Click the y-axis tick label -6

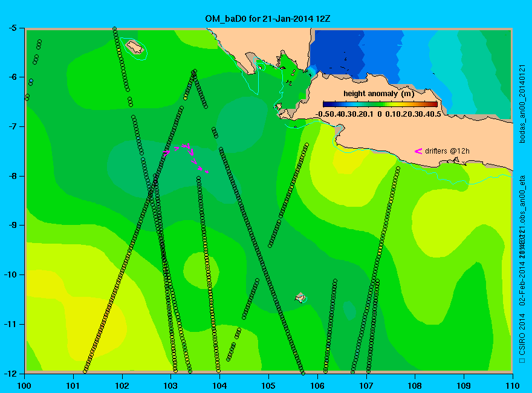tap(12, 77)
